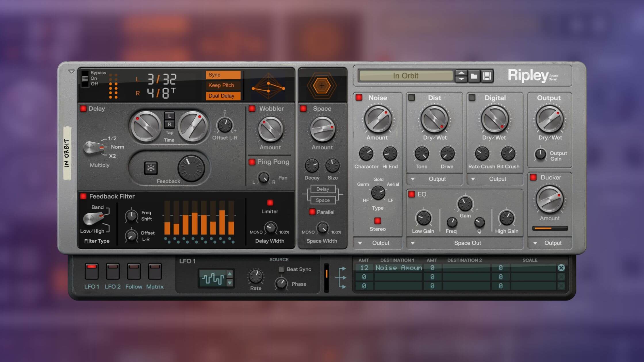Enable the Digital section

click(472, 97)
